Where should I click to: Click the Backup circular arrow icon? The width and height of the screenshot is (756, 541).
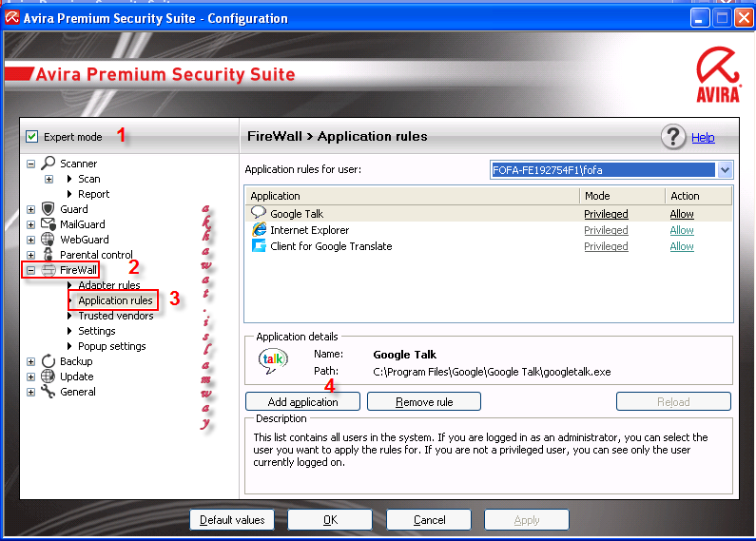[x=48, y=361]
